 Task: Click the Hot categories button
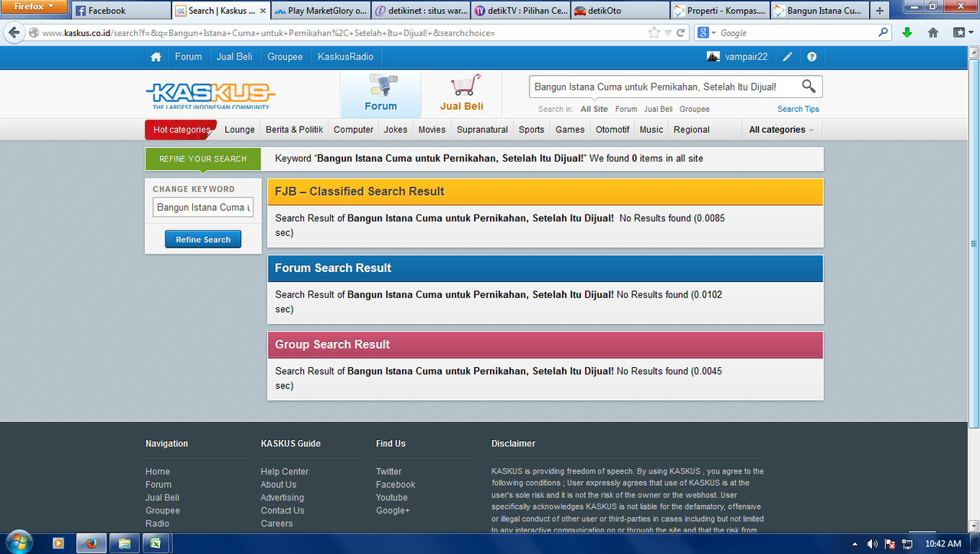pos(181,129)
